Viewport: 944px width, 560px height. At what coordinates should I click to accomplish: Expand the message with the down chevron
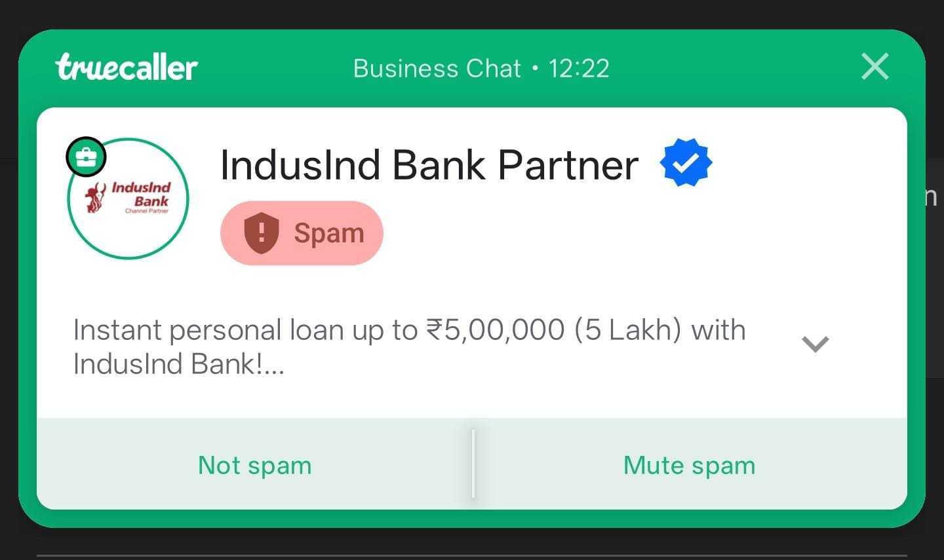(816, 344)
